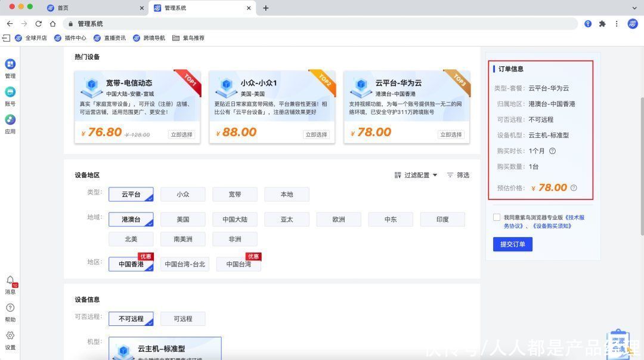Screen dimensions: 644x360
Task: Select 中国香港 area
Action: point(131,264)
